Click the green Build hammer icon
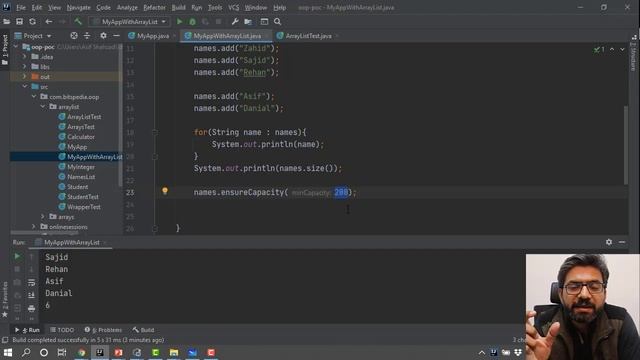640x360 pixels. click(78, 22)
